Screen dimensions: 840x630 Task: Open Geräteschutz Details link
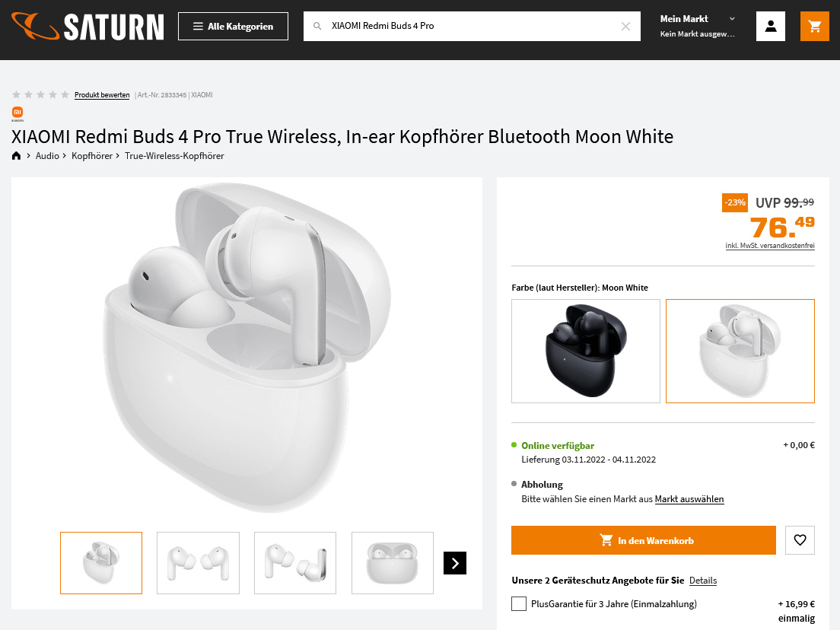[703, 581]
